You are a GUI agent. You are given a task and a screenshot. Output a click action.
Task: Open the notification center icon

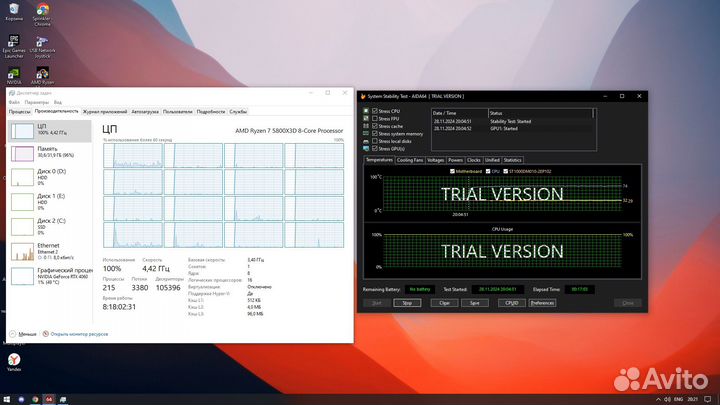click(x=708, y=399)
